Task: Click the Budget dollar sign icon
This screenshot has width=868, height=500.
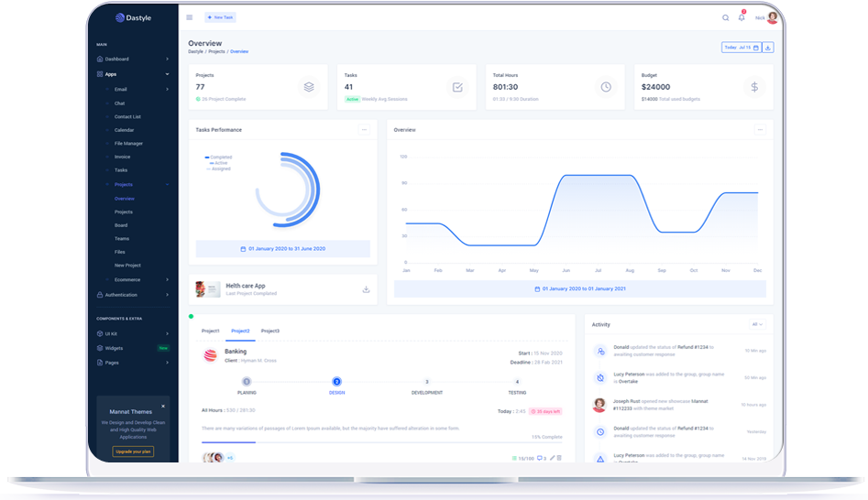Action: pos(754,87)
